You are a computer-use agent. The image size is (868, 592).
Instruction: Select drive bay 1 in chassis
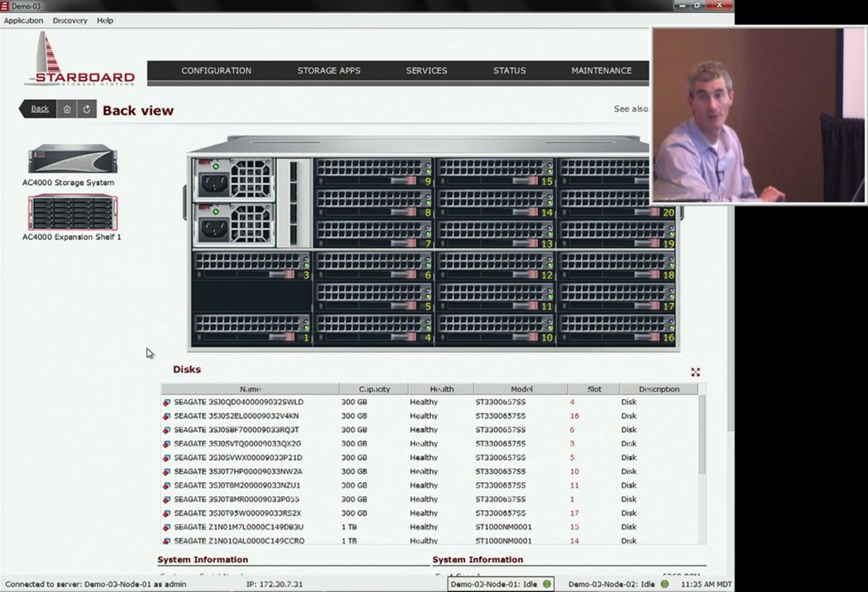252,329
